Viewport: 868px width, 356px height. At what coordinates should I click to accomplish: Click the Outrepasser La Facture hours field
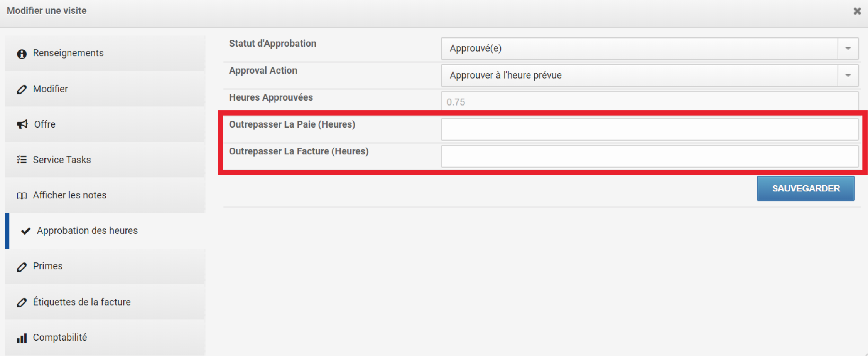pyautogui.click(x=650, y=156)
